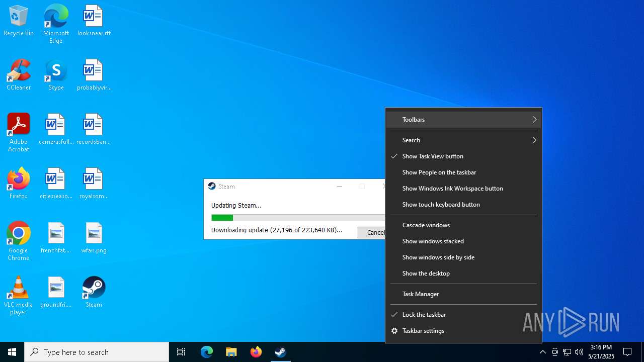
Task: Choose Show windows stacked
Action: (x=463, y=241)
